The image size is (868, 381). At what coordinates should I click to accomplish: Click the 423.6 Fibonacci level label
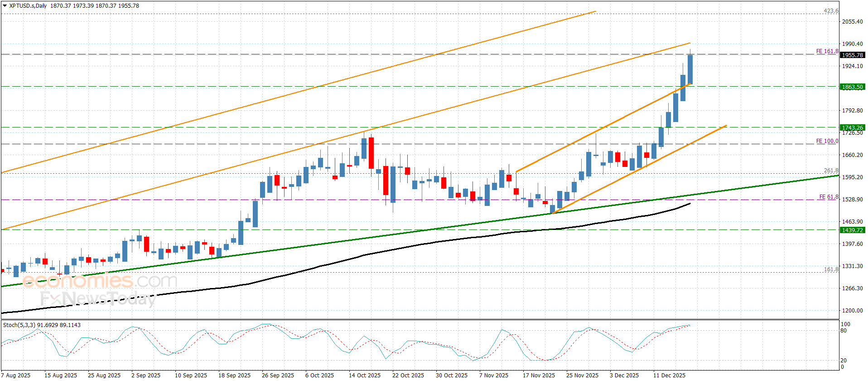(x=831, y=11)
